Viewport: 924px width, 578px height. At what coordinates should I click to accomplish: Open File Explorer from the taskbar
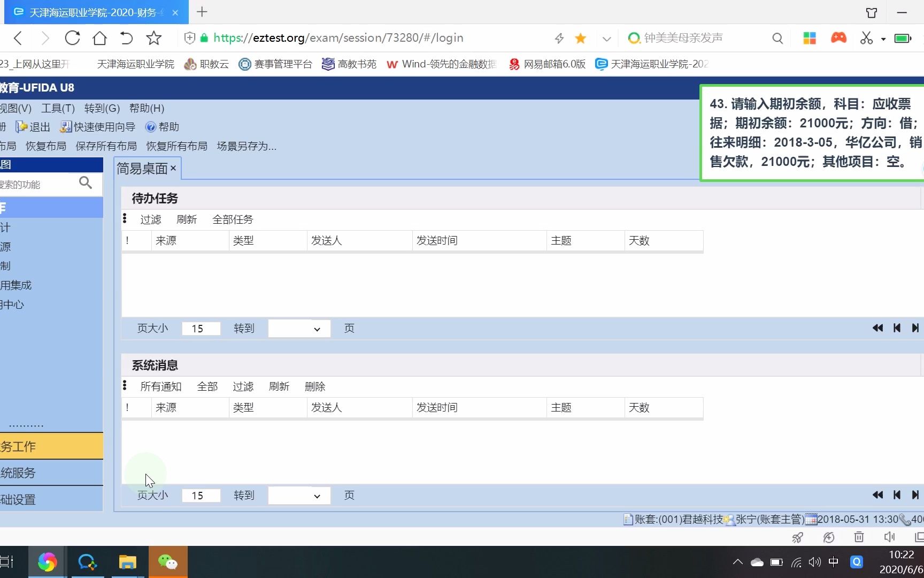(x=127, y=562)
